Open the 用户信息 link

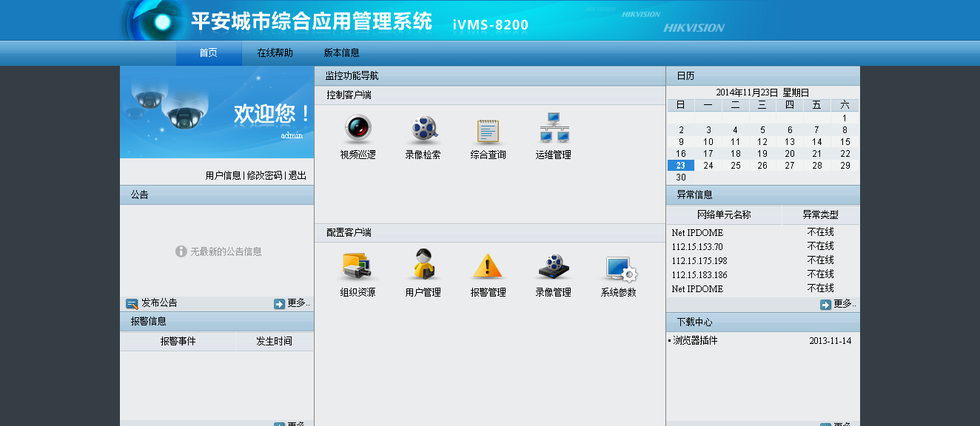(224, 176)
